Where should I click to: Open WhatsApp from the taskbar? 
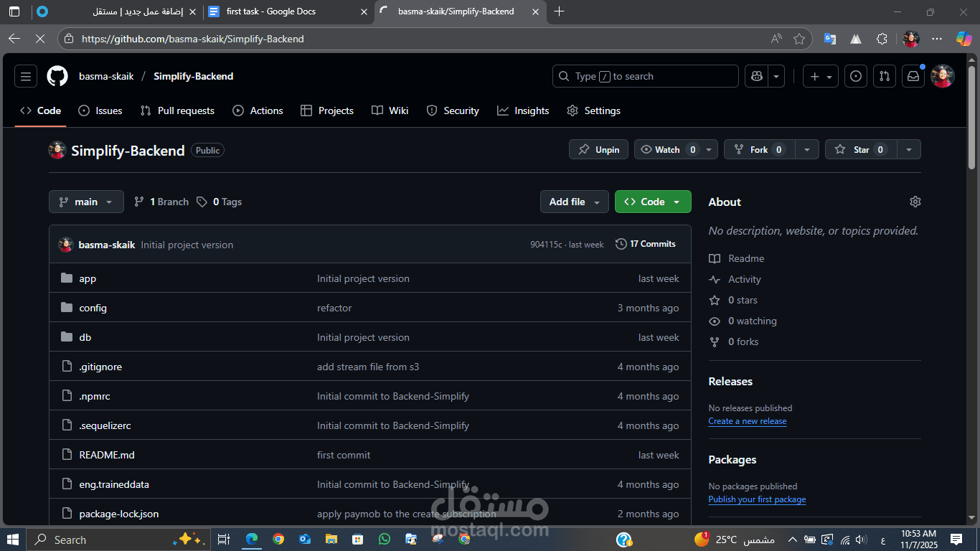tap(385, 540)
